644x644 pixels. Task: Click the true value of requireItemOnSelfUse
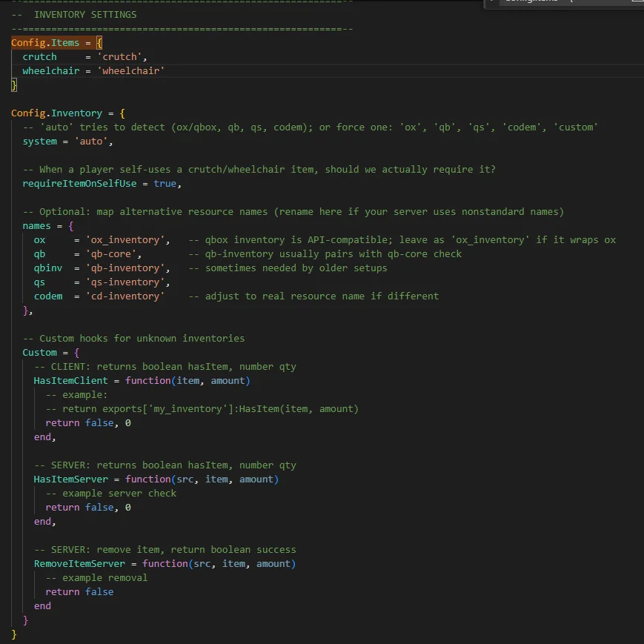165,184
